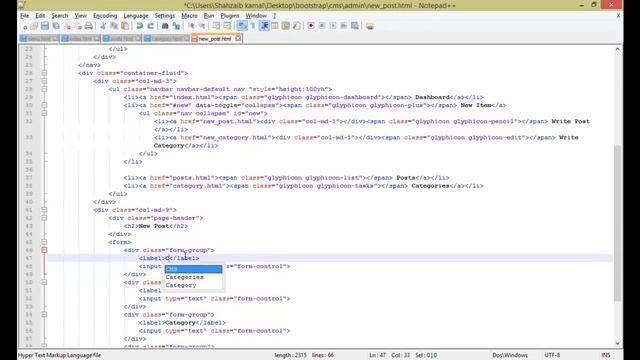Image resolution: width=640 pixels, height=360 pixels.
Task: Click the vertical scrollbar thumb
Action: click(x=617, y=222)
